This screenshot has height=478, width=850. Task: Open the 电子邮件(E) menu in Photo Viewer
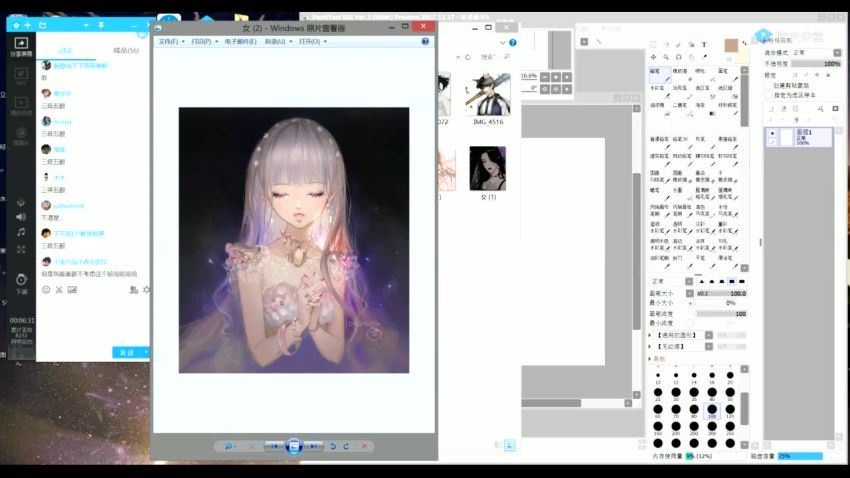(240, 41)
